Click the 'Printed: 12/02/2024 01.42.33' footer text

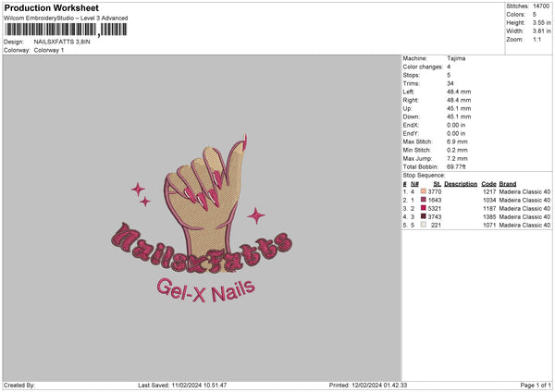click(368, 386)
